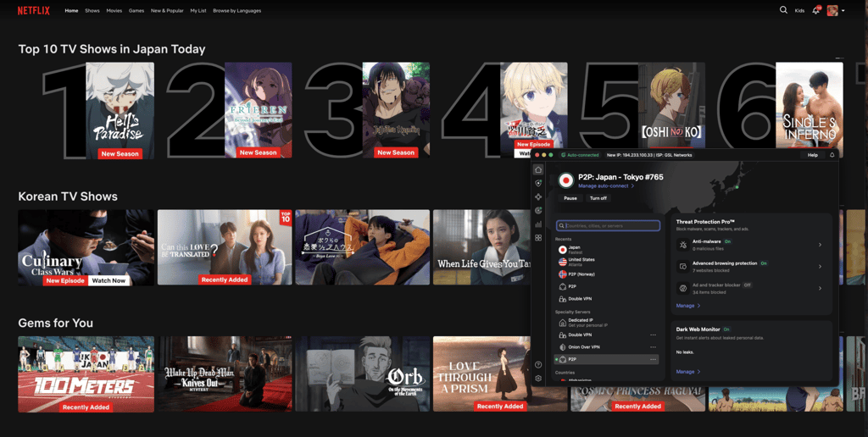This screenshot has height=437, width=868.
Task: Select Onion Over VPN specialty server
Action: tap(607, 347)
